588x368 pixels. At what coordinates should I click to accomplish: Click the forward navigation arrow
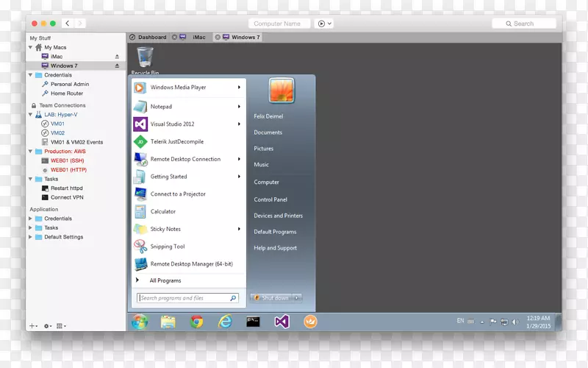click(x=80, y=24)
